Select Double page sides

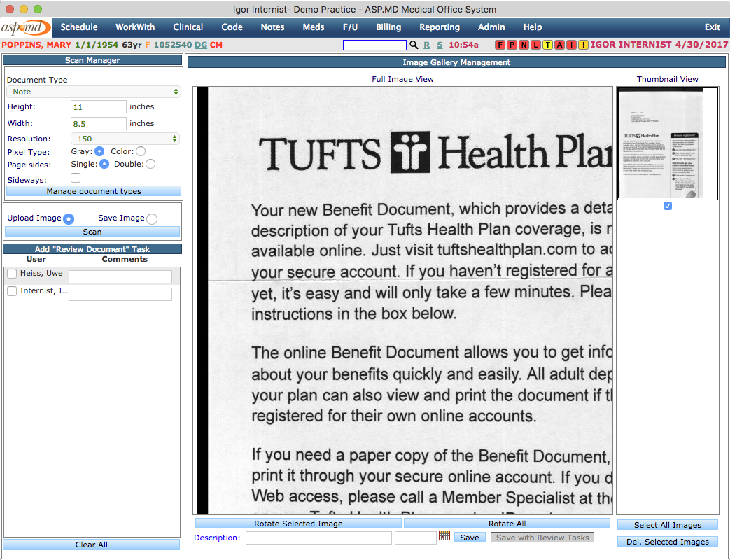[x=150, y=164]
